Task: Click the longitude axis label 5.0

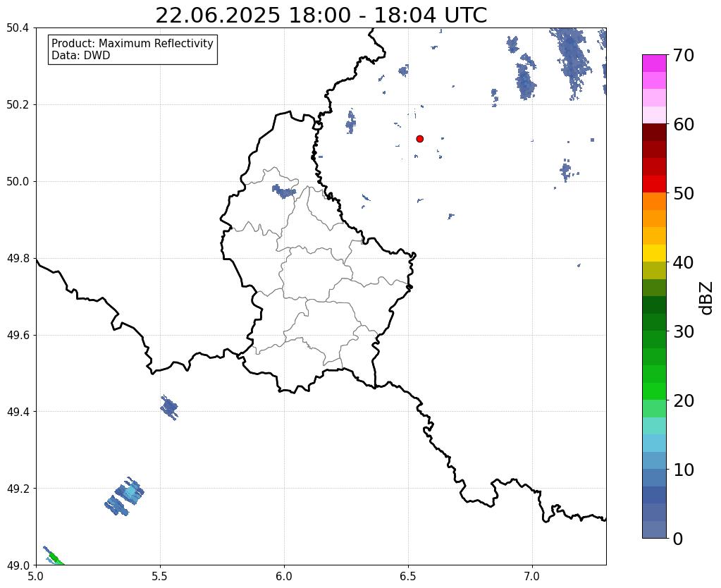Action: 36,576
